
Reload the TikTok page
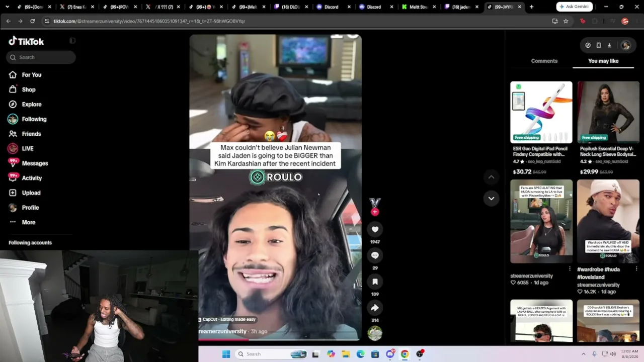coord(32,21)
